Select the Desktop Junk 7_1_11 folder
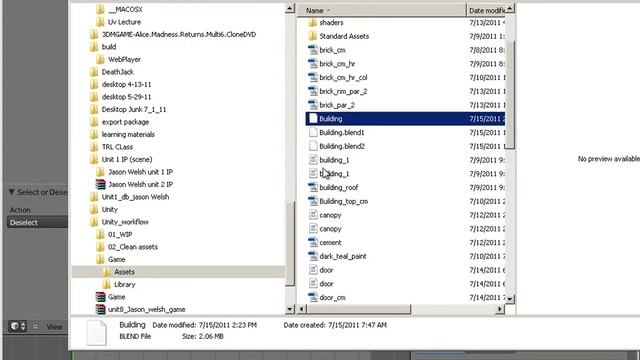The width and height of the screenshot is (640, 360). tap(134, 109)
